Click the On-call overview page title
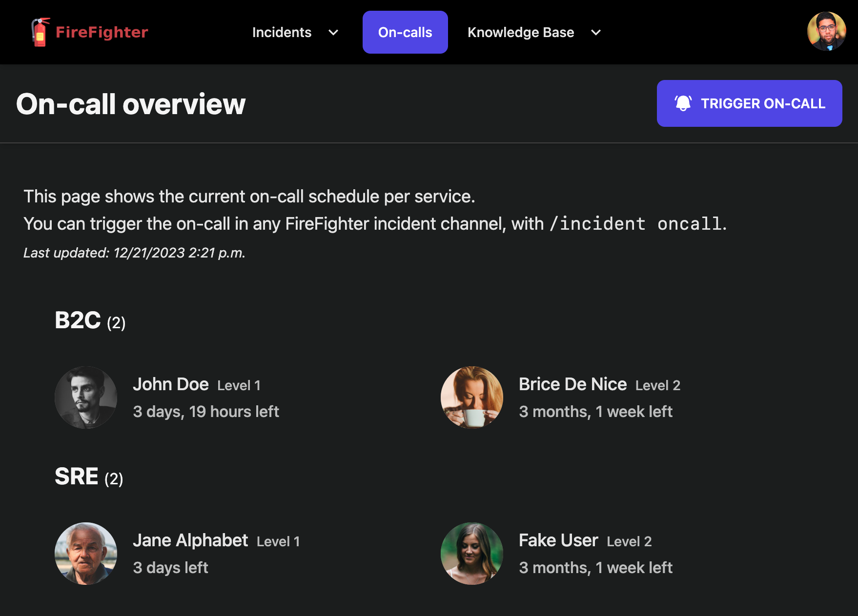 131,104
